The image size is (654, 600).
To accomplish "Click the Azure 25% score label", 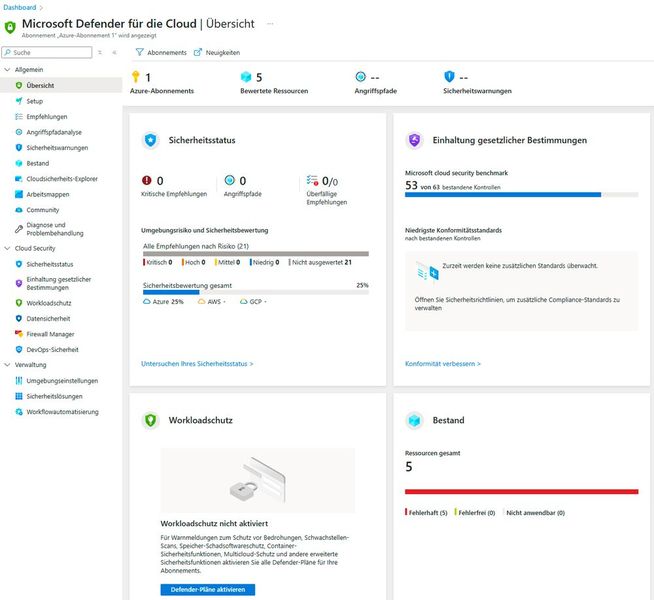I will [164, 301].
